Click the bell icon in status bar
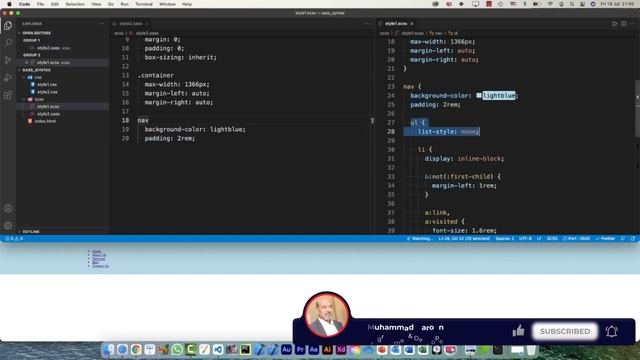This screenshot has height=360, width=640. point(633,238)
